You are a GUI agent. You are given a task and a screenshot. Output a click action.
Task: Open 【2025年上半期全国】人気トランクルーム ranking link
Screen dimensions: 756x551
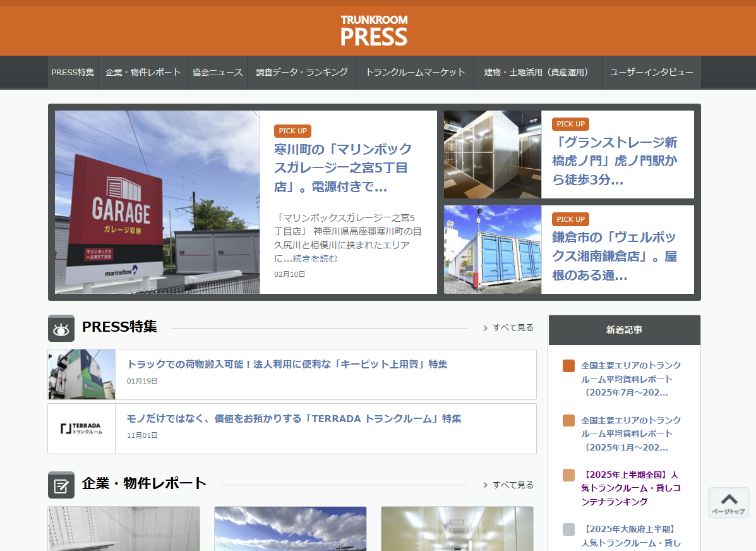point(631,488)
